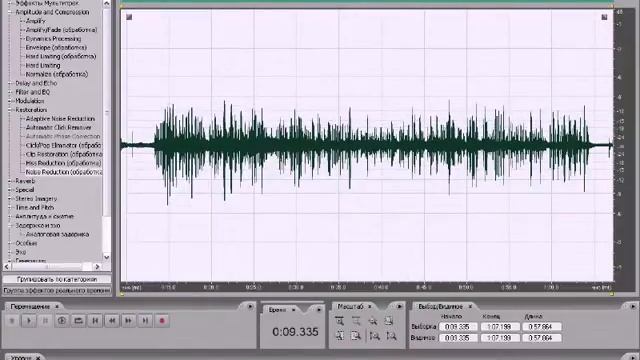This screenshot has width=640, height=360.
Task: Select Dynamics Processing effect
Action: pyautogui.click(x=53, y=39)
